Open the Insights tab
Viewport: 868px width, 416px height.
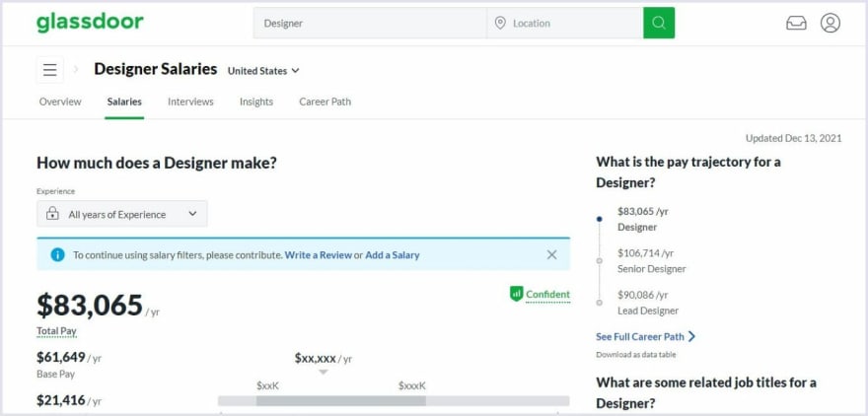click(x=256, y=102)
